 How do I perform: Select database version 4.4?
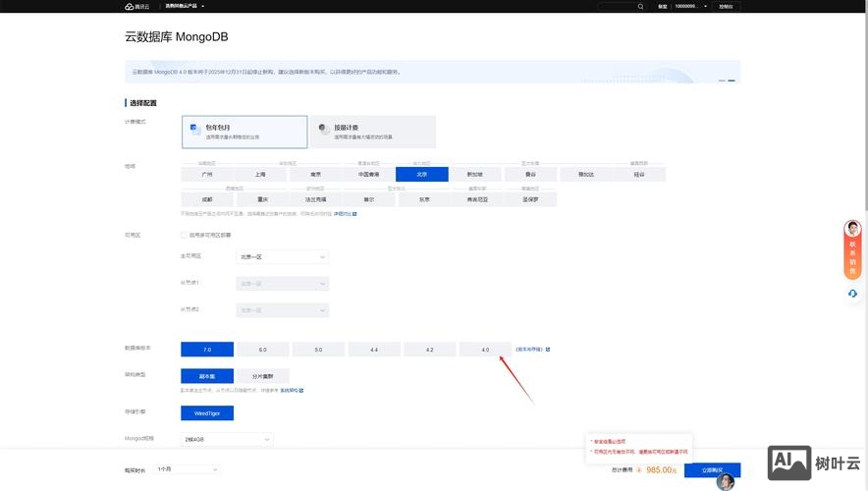[x=374, y=350]
